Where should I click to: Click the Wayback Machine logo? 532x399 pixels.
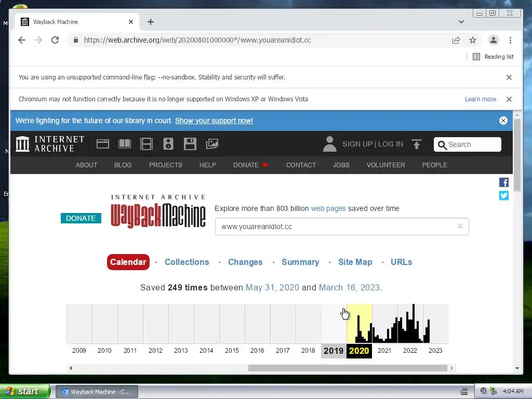(158, 211)
